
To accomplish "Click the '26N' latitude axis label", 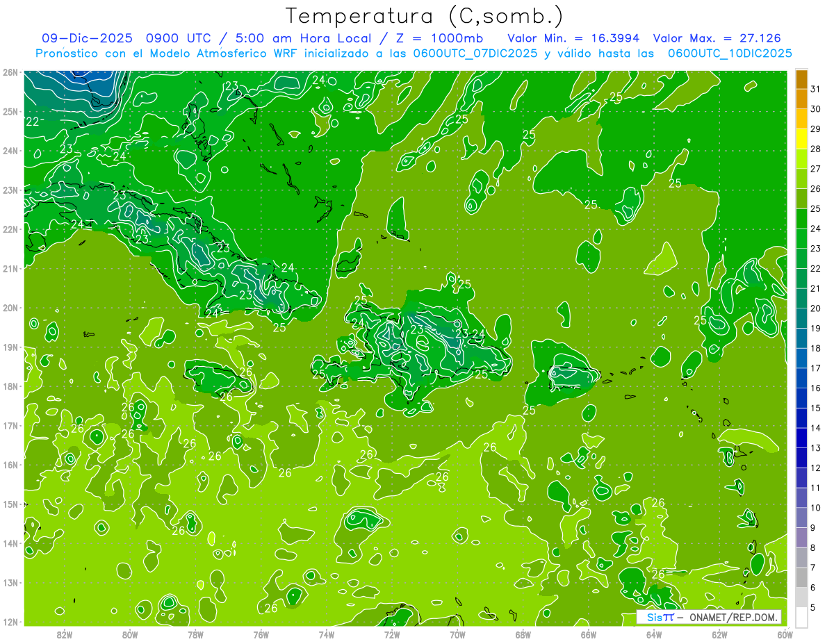I will 10,72.
